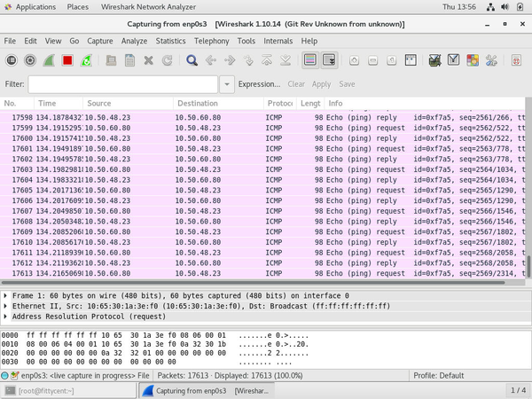Sort by the Source column header

pos(128,103)
